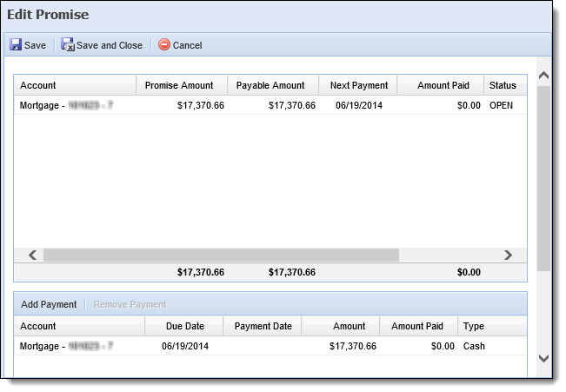This screenshot has width=566, height=392.
Task: Click the Save and Close text
Action: 110,45
